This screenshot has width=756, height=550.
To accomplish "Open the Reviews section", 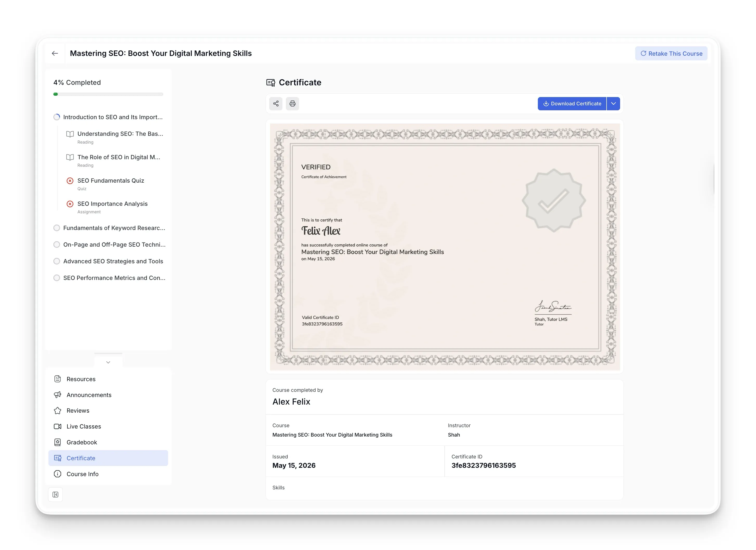I will point(108,410).
